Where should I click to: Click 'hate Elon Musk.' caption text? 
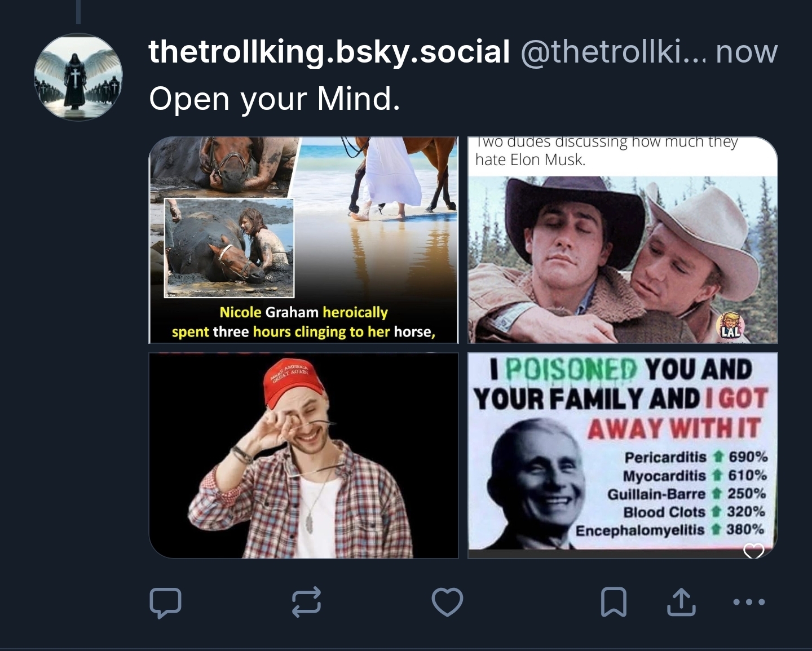pos(530,160)
